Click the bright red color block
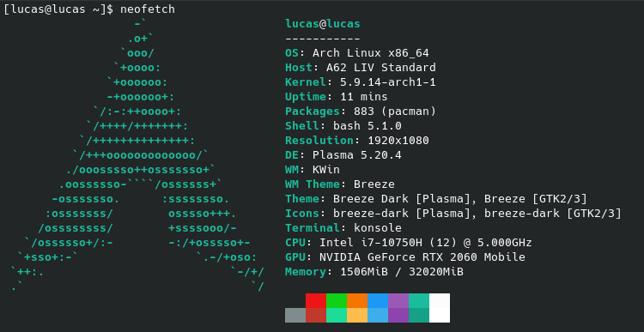The image size is (644, 332). pos(316,300)
